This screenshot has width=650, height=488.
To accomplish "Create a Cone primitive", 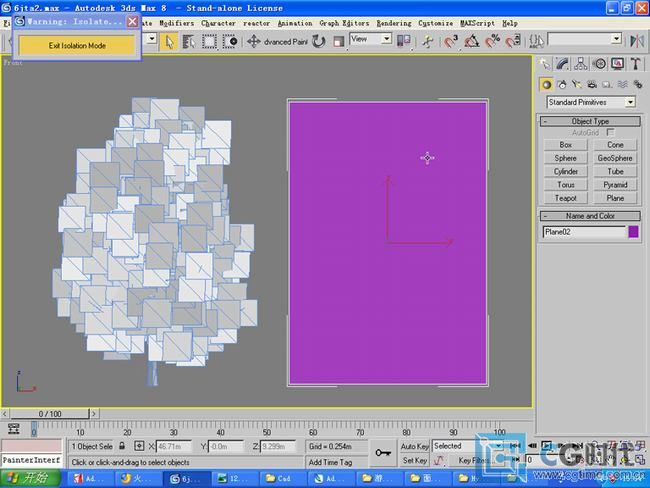I will 615,145.
